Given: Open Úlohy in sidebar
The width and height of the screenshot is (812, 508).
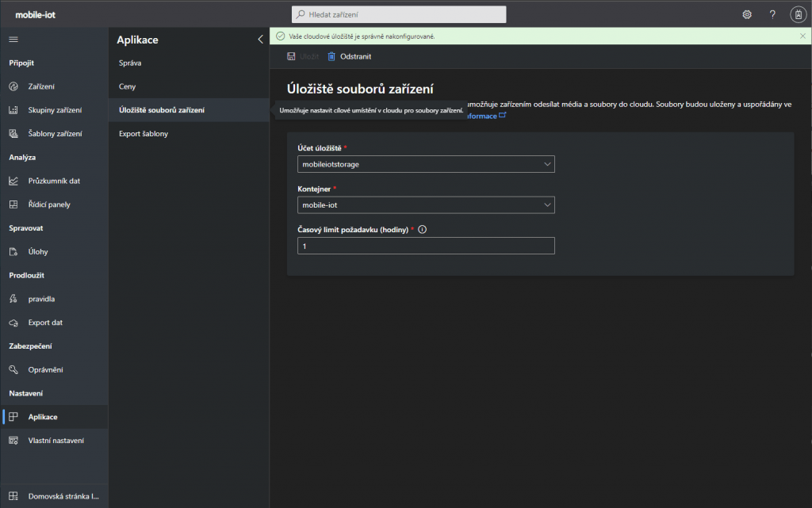Looking at the screenshot, I should point(38,252).
